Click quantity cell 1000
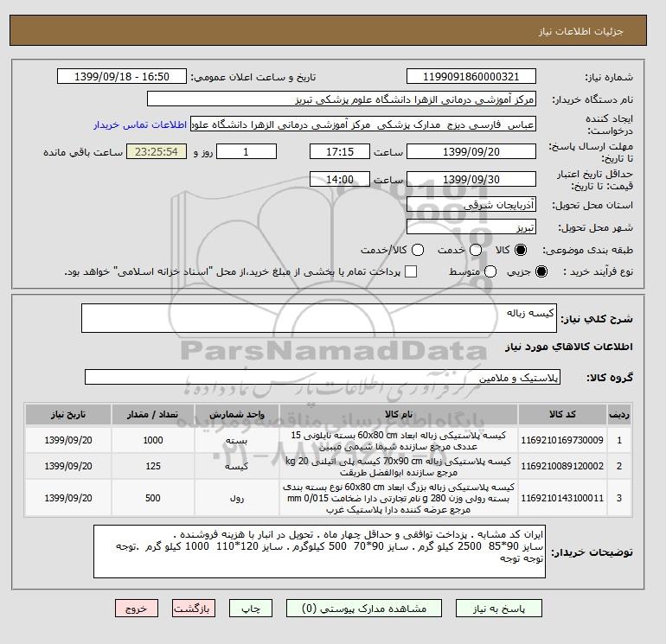The width and height of the screenshot is (666, 644). pos(153,441)
